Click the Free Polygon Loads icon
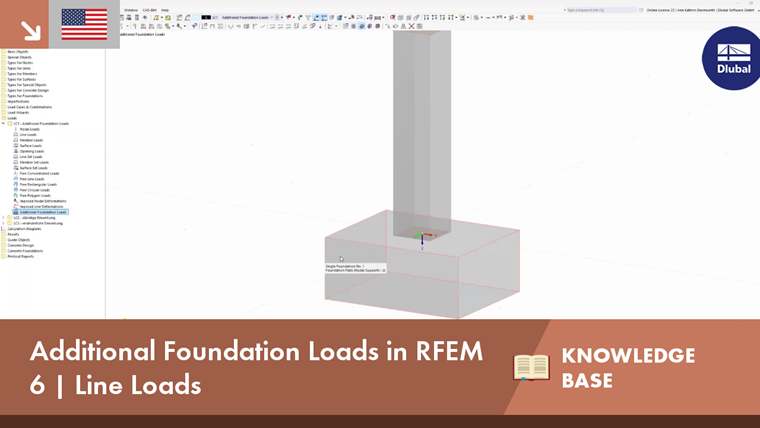 point(16,195)
